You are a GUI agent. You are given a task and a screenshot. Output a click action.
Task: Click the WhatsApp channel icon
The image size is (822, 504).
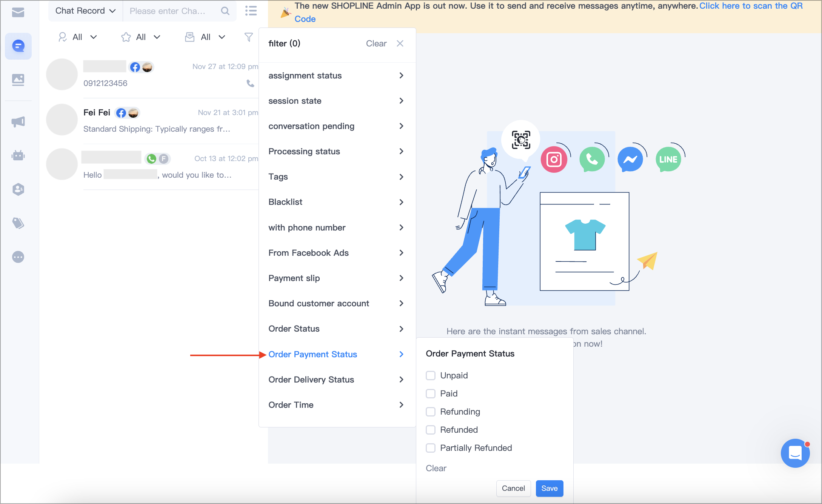click(x=592, y=160)
